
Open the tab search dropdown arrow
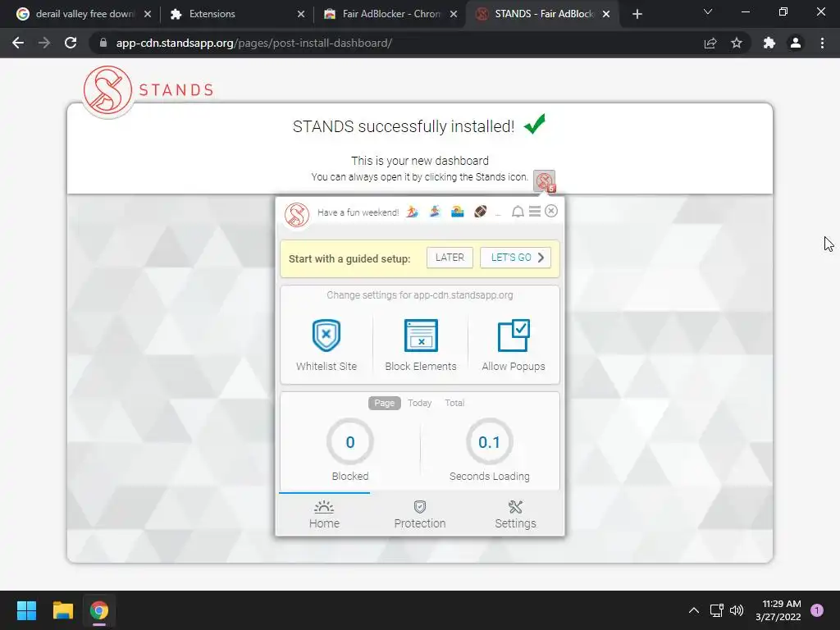pyautogui.click(x=708, y=11)
